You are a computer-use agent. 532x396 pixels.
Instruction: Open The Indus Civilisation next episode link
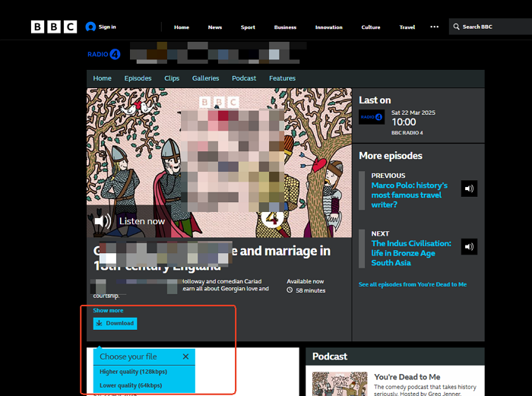(x=411, y=253)
